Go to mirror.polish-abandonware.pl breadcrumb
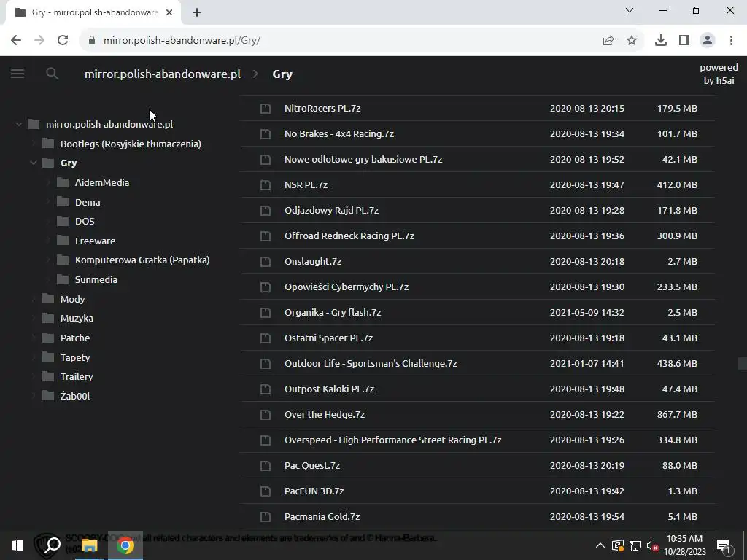Image resolution: width=747 pixels, height=560 pixels. click(163, 74)
